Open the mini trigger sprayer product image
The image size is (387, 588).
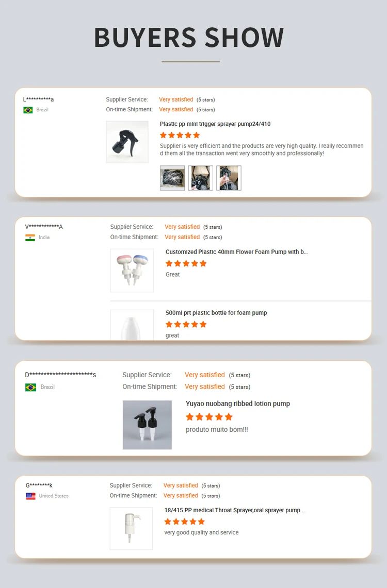(x=127, y=142)
